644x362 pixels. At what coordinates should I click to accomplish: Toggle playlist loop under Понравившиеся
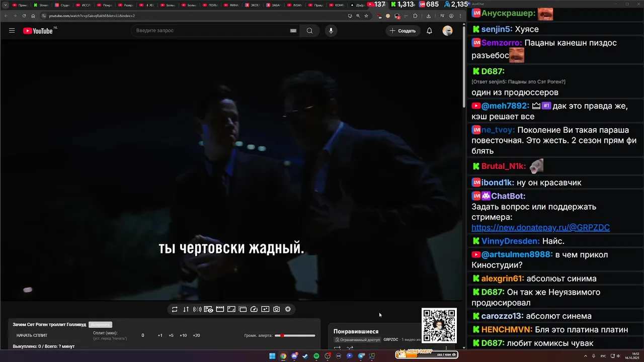pyautogui.click(x=338, y=348)
